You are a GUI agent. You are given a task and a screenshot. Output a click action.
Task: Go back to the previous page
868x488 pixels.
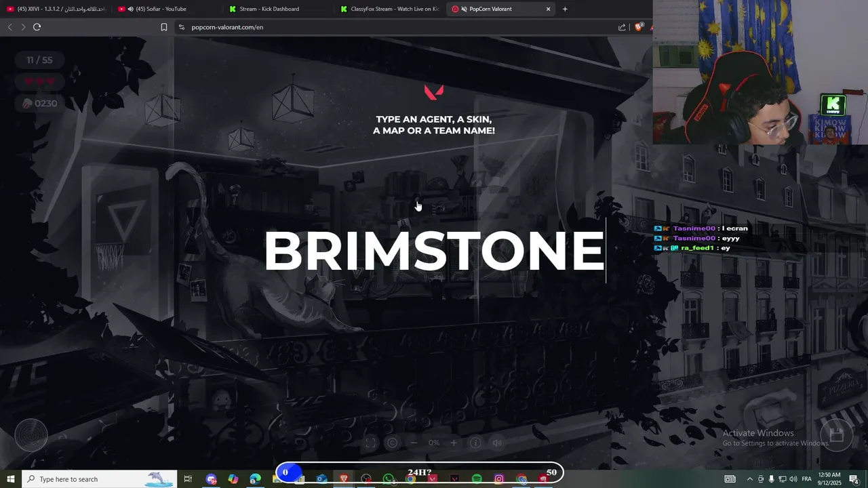pos(9,27)
